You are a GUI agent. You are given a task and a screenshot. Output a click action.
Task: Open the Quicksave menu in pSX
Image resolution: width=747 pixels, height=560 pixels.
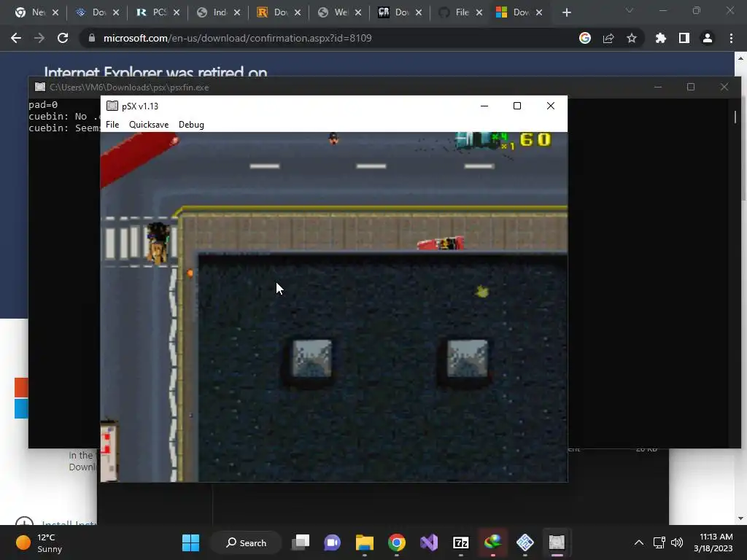[x=149, y=124]
